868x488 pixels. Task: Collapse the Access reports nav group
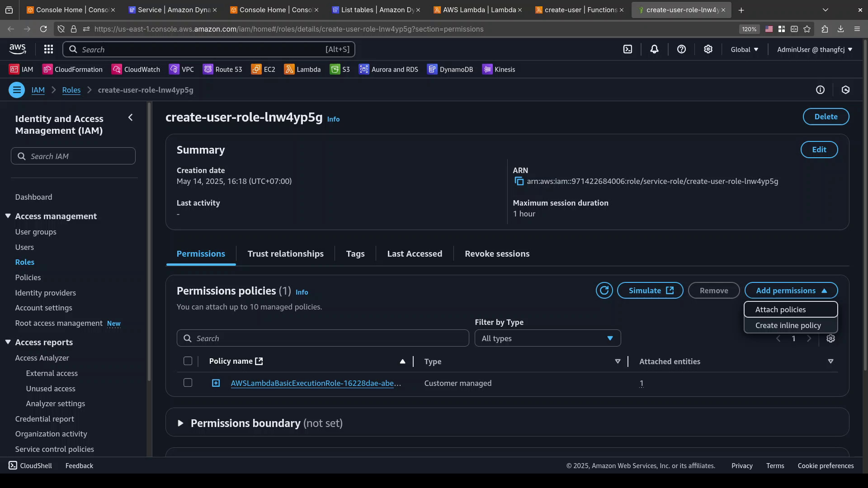click(x=8, y=342)
